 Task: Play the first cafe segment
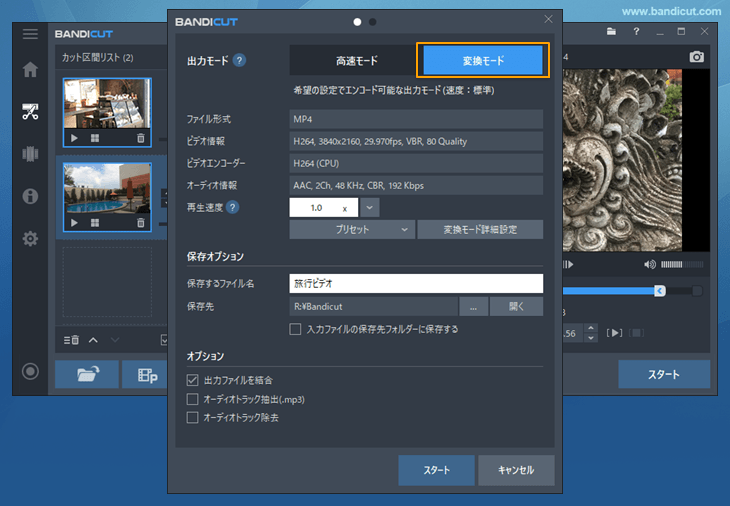(74, 138)
